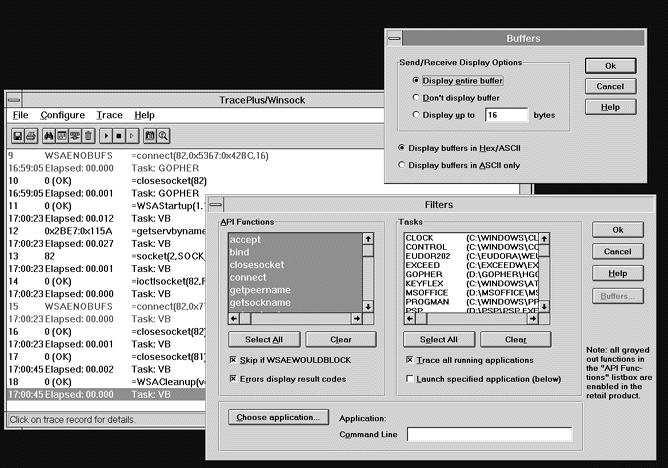668x468 pixels.
Task: Open the Buffers window system menu icon
Action: pyautogui.click(x=395, y=39)
